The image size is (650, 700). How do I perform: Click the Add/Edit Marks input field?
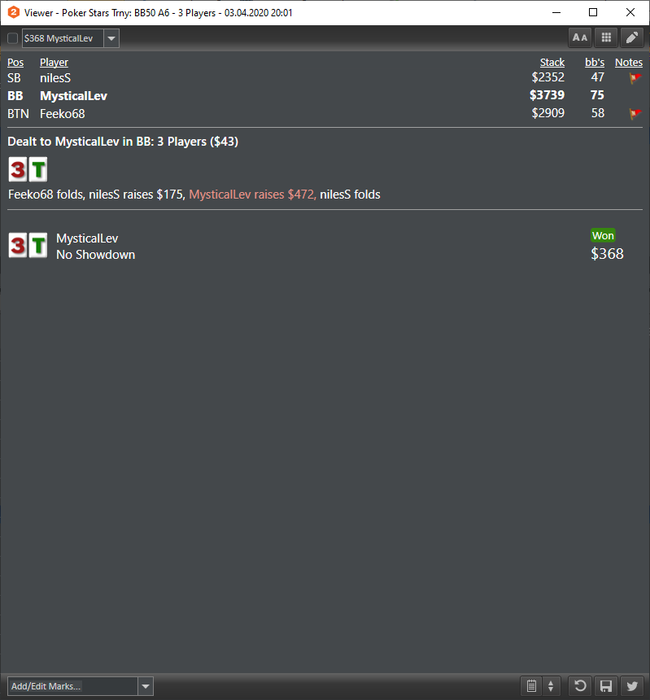(x=73, y=686)
